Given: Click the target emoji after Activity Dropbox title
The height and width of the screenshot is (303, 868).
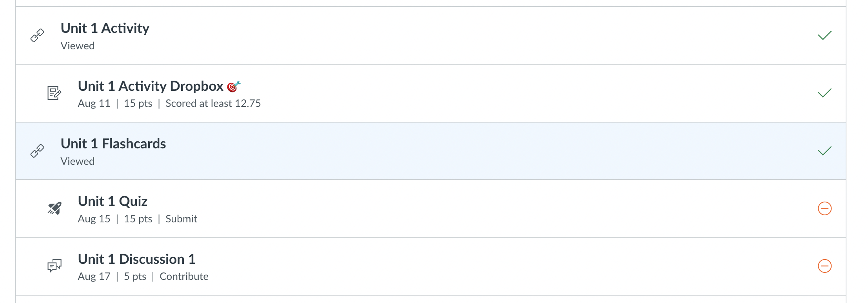Looking at the screenshot, I should [234, 86].
